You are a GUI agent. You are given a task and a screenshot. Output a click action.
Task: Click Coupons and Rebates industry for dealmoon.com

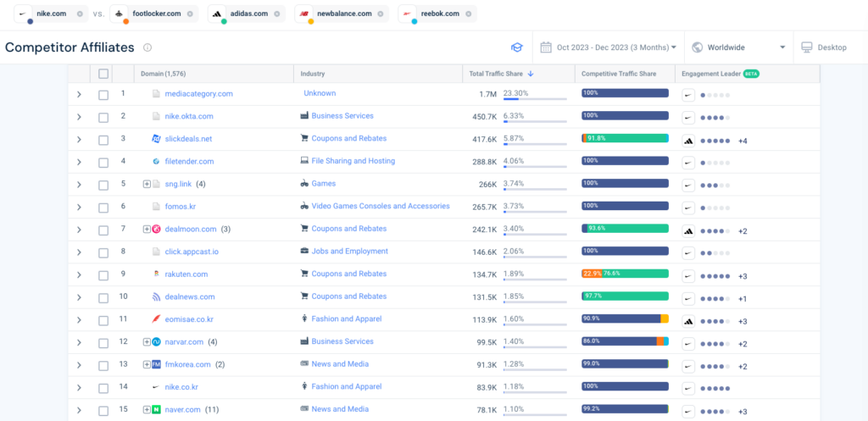coord(348,229)
